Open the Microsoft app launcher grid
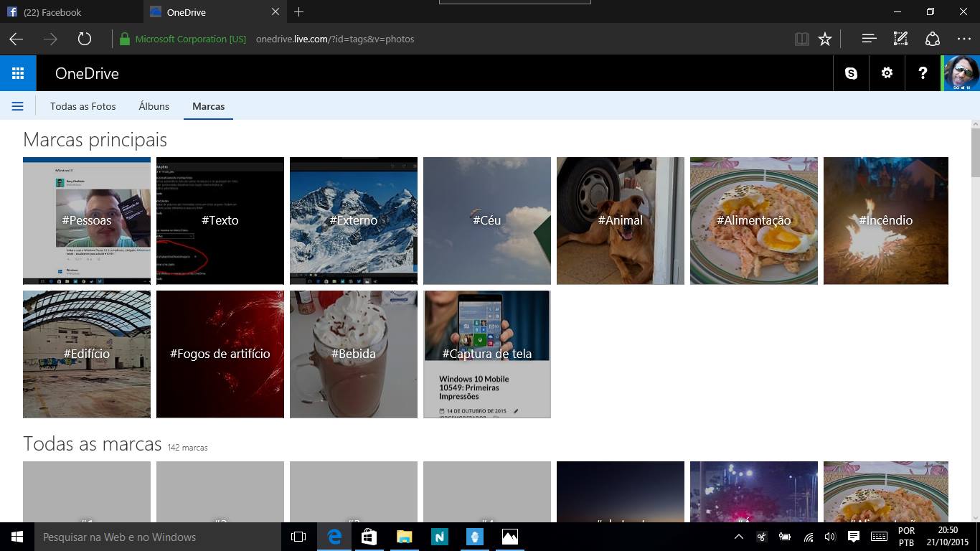The height and width of the screenshot is (551, 980). click(18, 73)
